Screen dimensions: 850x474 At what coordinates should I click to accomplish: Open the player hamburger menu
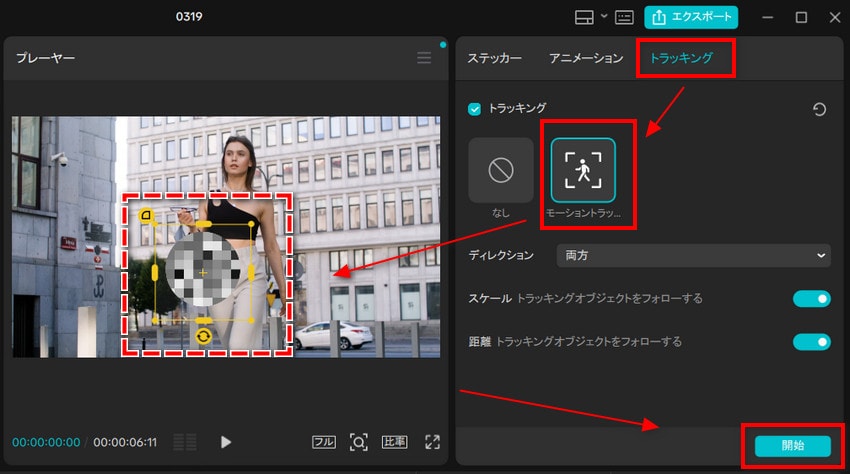click(x=425, y=58)
